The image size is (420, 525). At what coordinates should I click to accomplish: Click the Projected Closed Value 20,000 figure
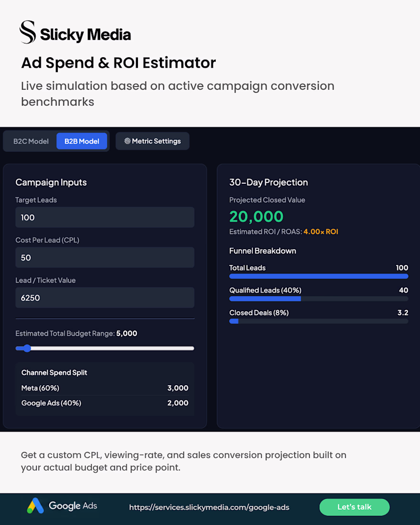click(x=256, y=217)
